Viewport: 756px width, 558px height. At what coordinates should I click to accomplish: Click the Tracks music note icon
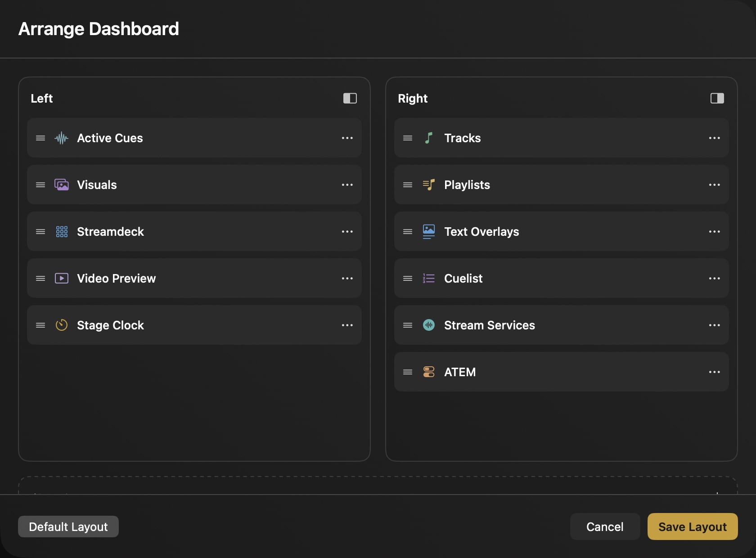click(x=429, y=138)
